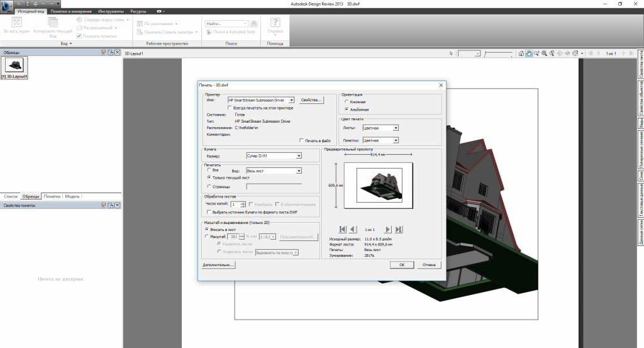Open the paper Размер dropdown
This screenshot has height=348, width=644.
(x=299, y=155)
